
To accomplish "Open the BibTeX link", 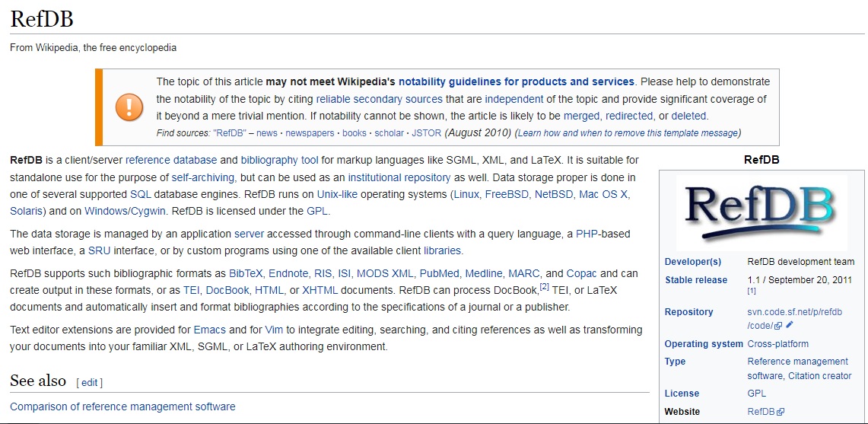I will (x=246, y=274).
